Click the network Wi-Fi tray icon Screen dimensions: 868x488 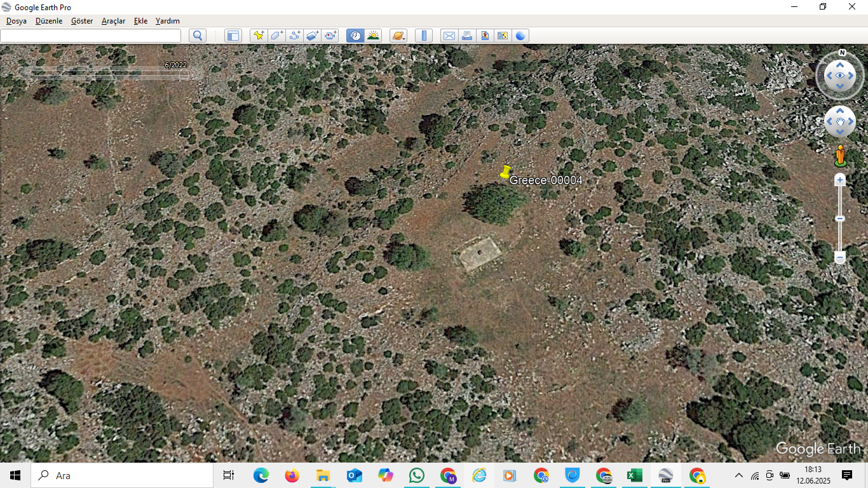click(755, 475)
